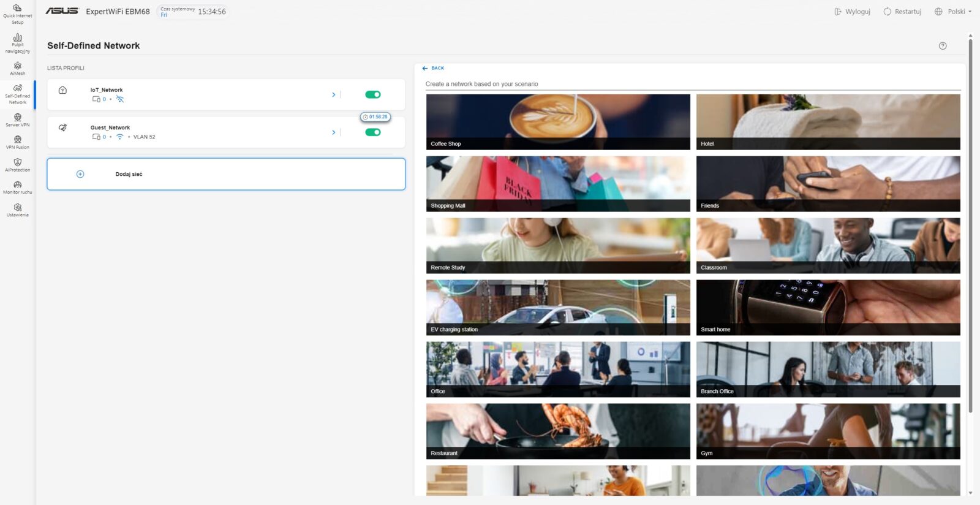
Task: Expand the IoT_Network profile chevron
Action: tap(333, 95)
